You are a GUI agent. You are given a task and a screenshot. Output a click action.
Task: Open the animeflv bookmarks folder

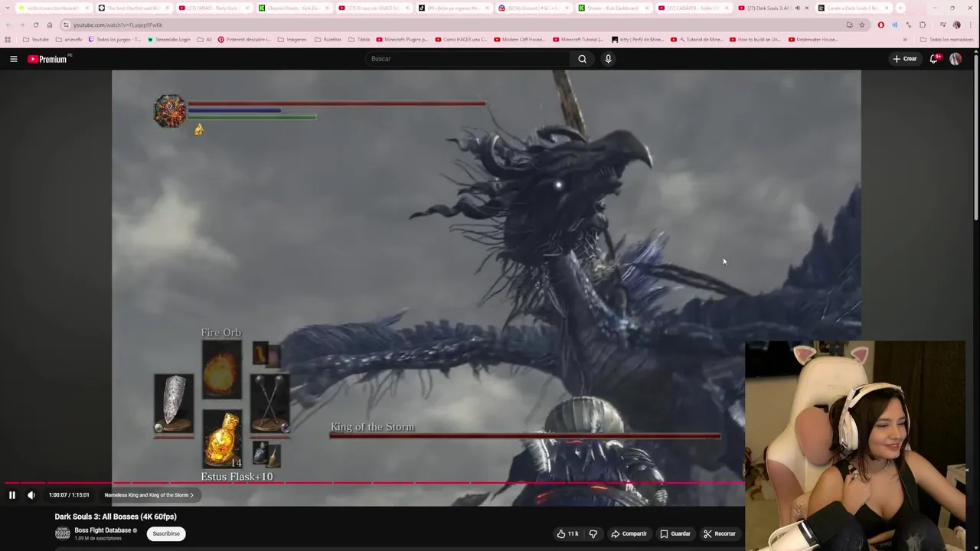click(69, 39)
